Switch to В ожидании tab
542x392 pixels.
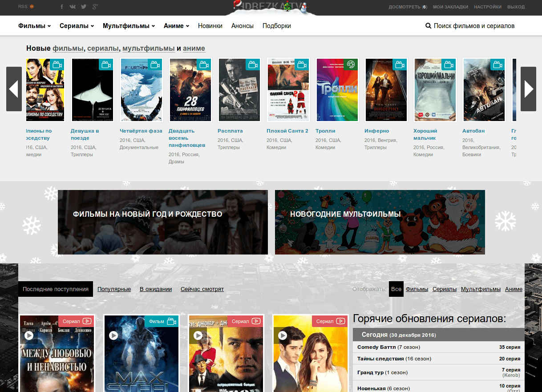click(x=156, y=289)
